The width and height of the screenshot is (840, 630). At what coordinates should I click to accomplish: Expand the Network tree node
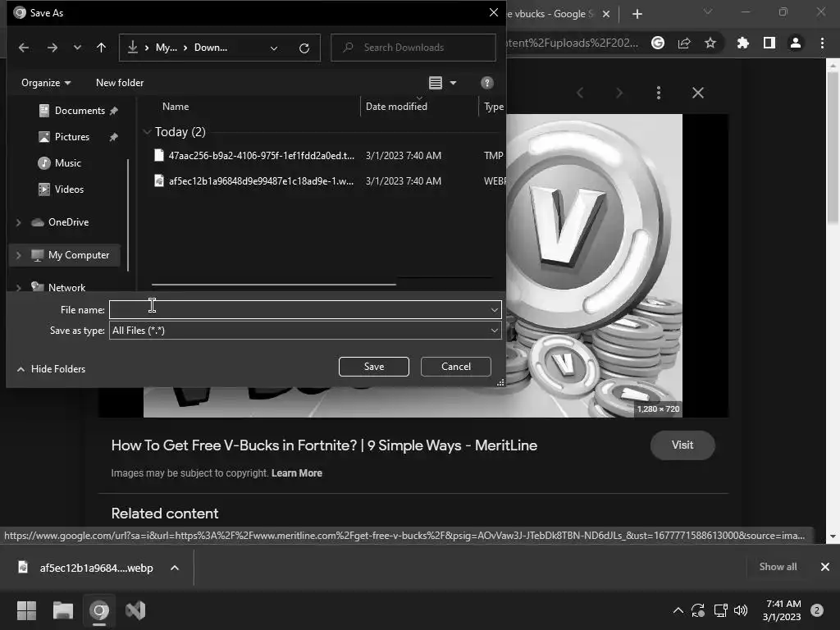[x=18, y=288]
